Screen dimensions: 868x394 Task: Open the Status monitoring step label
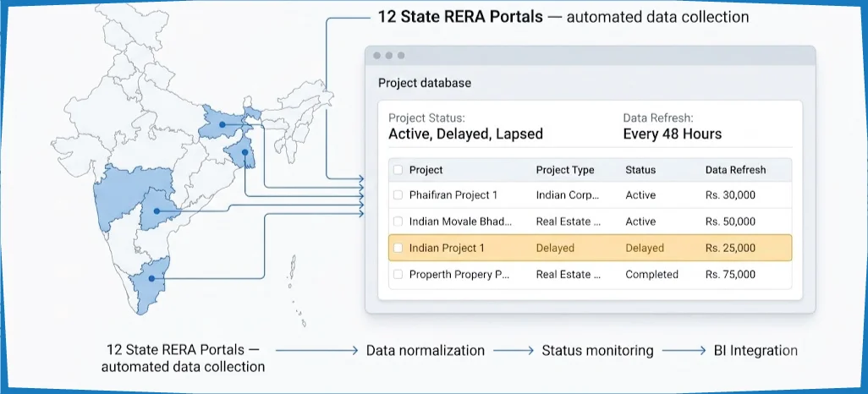click(x=598, y=350)
